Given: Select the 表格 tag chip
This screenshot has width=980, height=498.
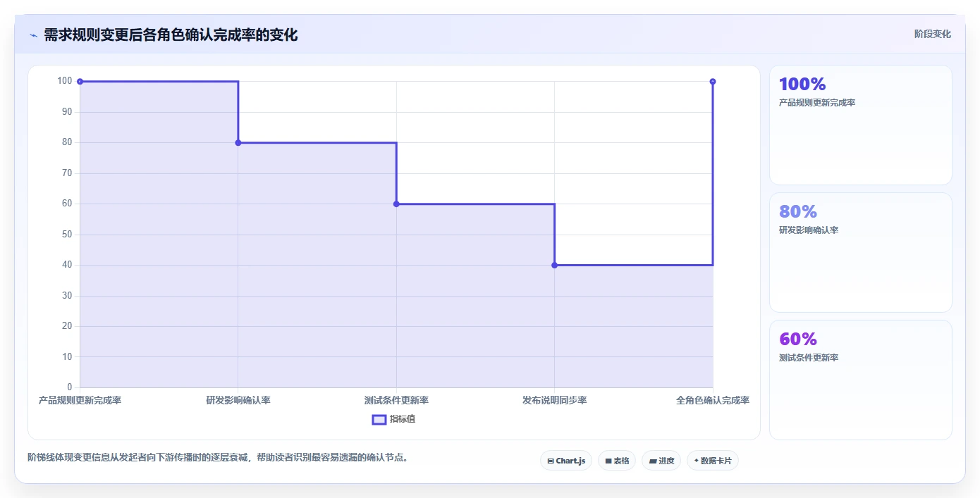Looking at the screenshot, I should click(617, 461).
